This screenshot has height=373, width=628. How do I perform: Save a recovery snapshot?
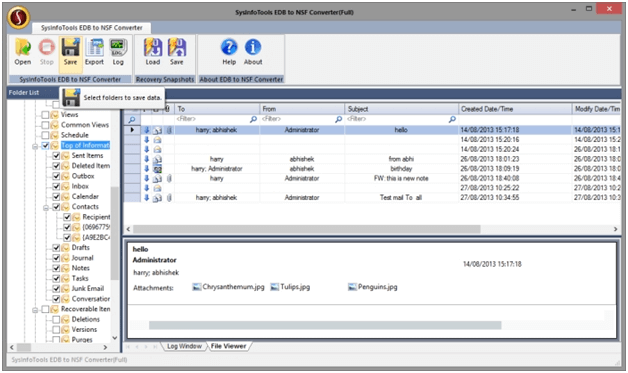coord(177,52)
